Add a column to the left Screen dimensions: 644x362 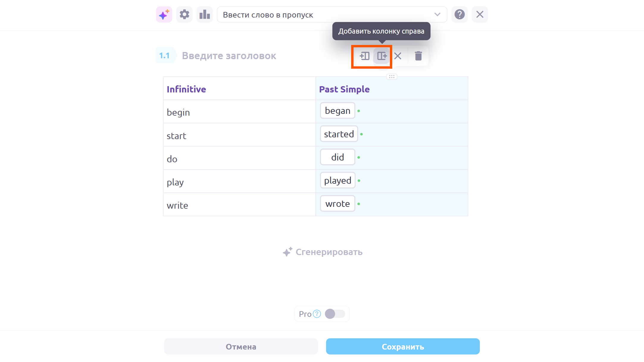365,56
